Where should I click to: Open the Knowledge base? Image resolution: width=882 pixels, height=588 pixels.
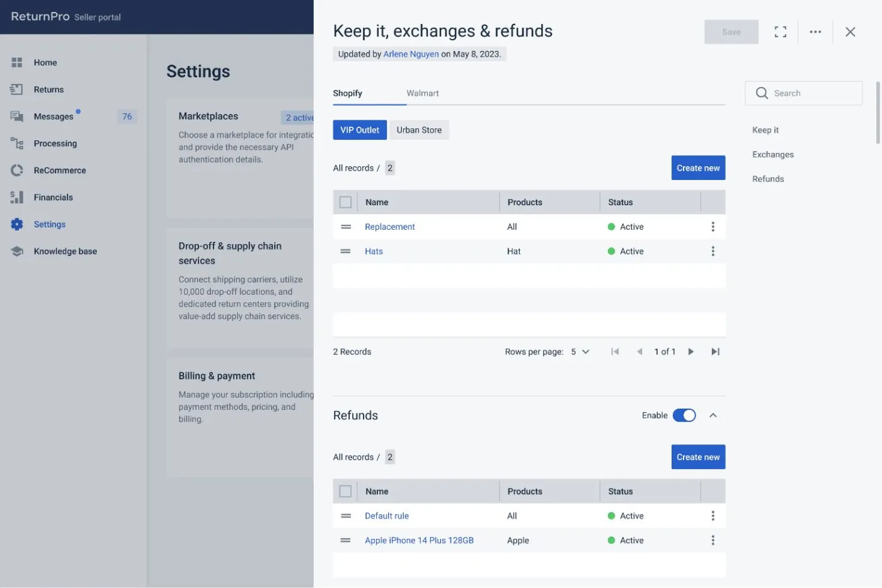pos(66,251)
